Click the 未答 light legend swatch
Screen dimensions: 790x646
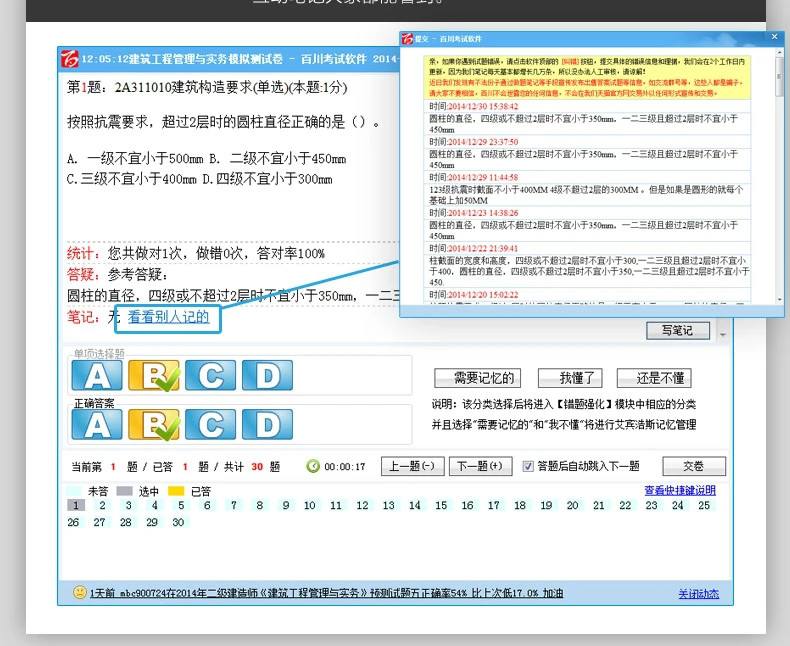(74, 491)
